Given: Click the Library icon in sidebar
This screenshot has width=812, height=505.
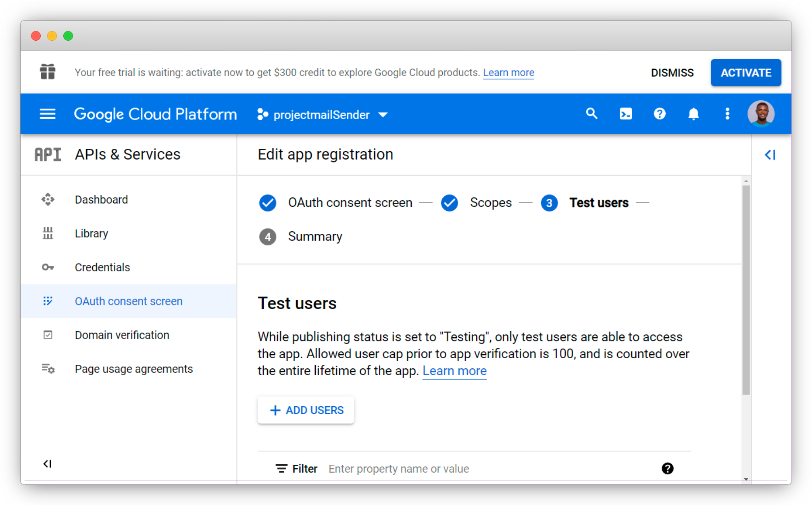Looking at the screenshot, I should pos(48,233).
